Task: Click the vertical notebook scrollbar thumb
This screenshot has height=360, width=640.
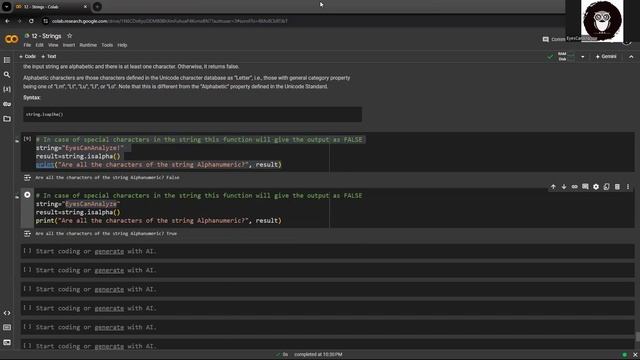Action: click(x=637, y=337)
